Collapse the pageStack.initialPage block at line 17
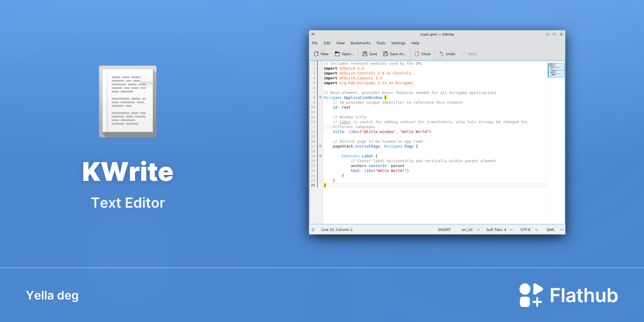The width and height of the screenshot is (644, 322). [x=320, y=146]
